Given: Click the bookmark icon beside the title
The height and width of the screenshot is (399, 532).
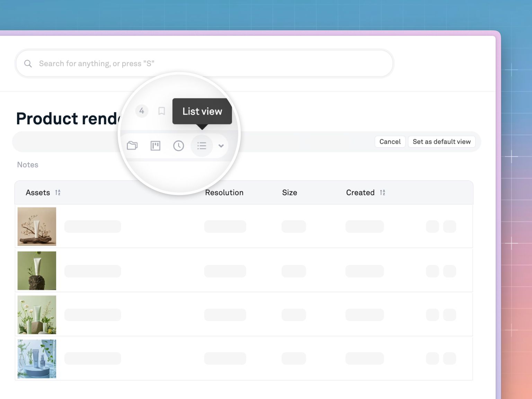Looking at the screenshot, I should 161,111.
